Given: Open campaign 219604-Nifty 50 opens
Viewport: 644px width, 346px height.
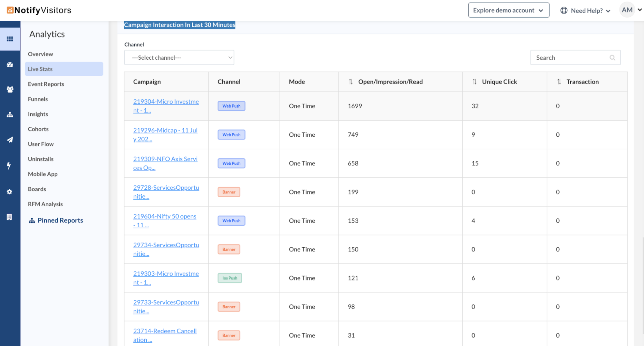Looking at the screenshot, I should click(165, 221).
